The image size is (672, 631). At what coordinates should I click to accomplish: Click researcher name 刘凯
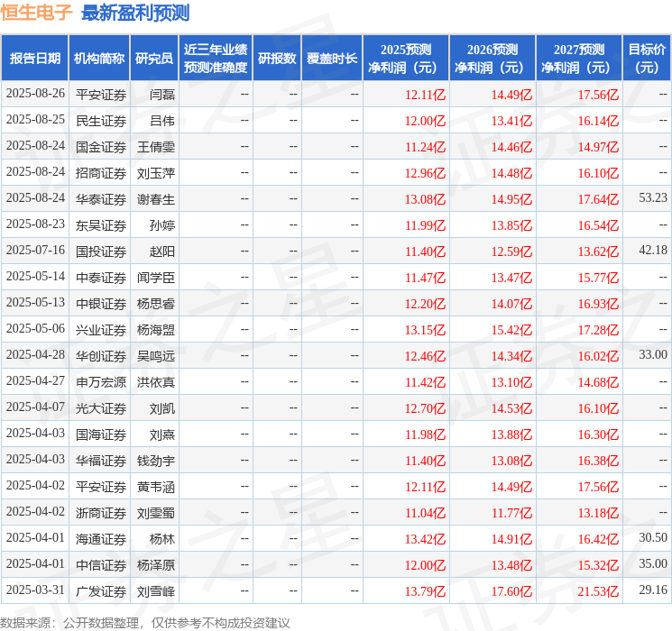(x=162, y=408)
